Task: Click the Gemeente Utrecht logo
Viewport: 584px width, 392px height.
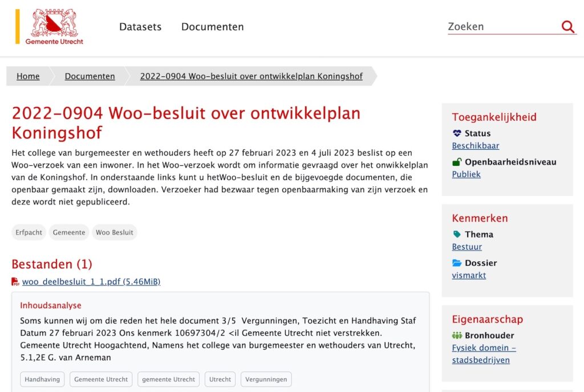Action: [x=54, y=26]
